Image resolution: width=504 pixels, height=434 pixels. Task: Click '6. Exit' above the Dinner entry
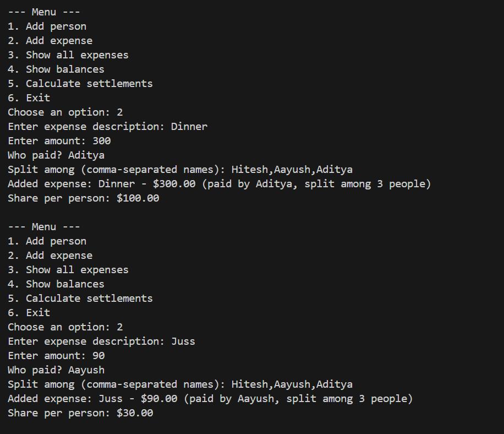[29, 98]
